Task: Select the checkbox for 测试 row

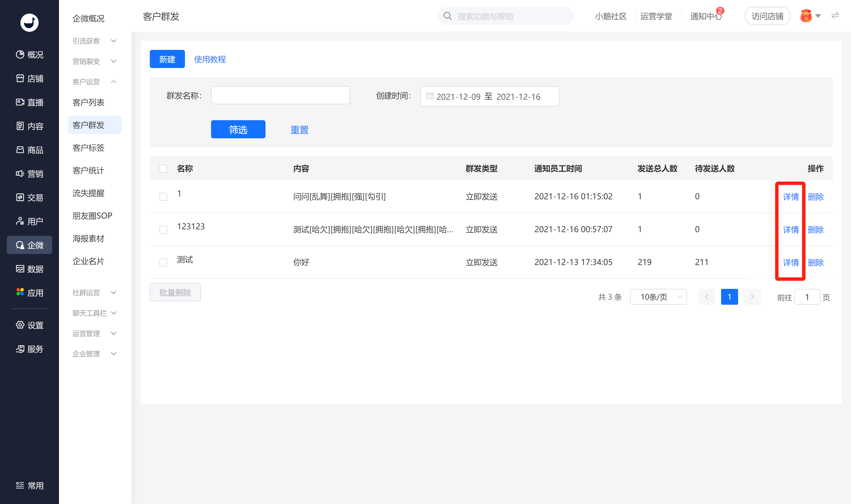Action: pos(163,262)
